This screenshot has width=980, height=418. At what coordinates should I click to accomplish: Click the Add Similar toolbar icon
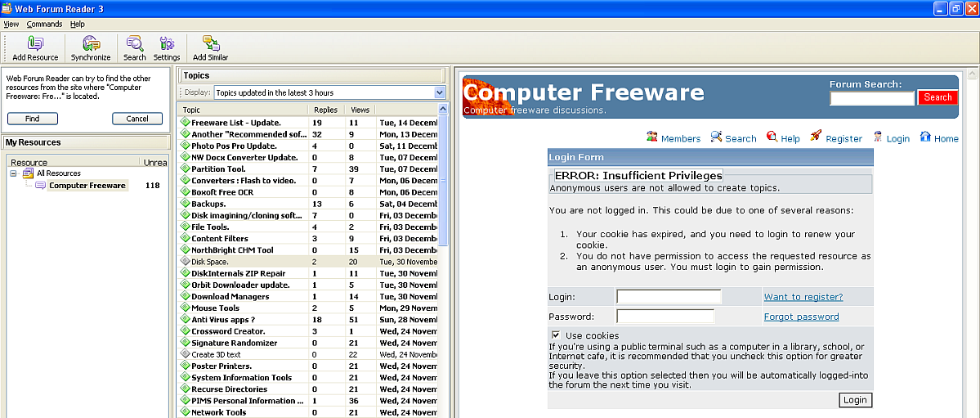(210, 44)
